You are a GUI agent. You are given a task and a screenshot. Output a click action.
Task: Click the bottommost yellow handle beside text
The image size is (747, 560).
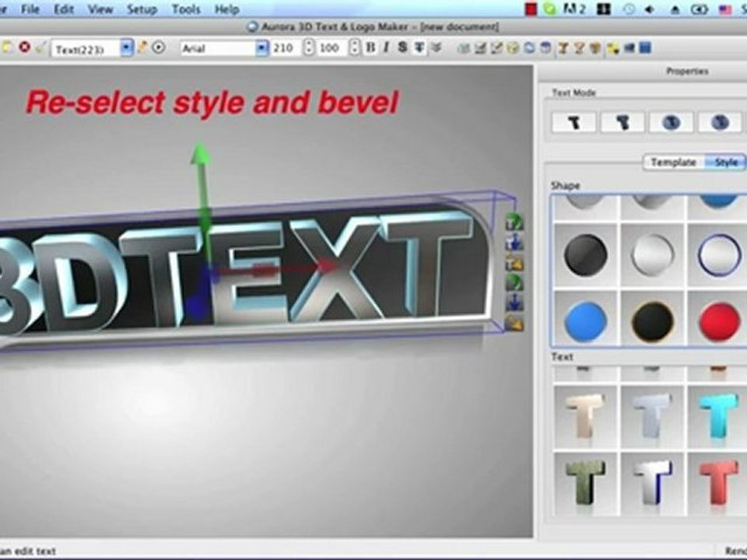pyautogui.click(x=514, y=324)
